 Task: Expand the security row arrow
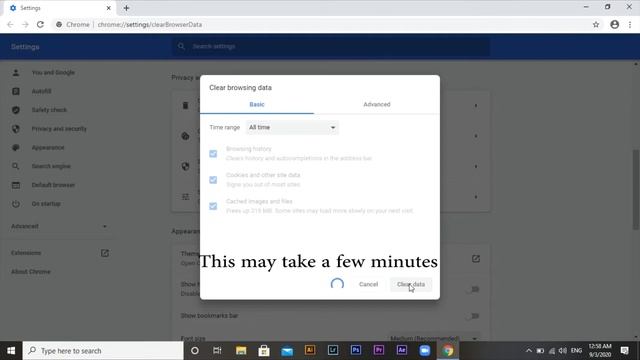[x=476, y=167]
